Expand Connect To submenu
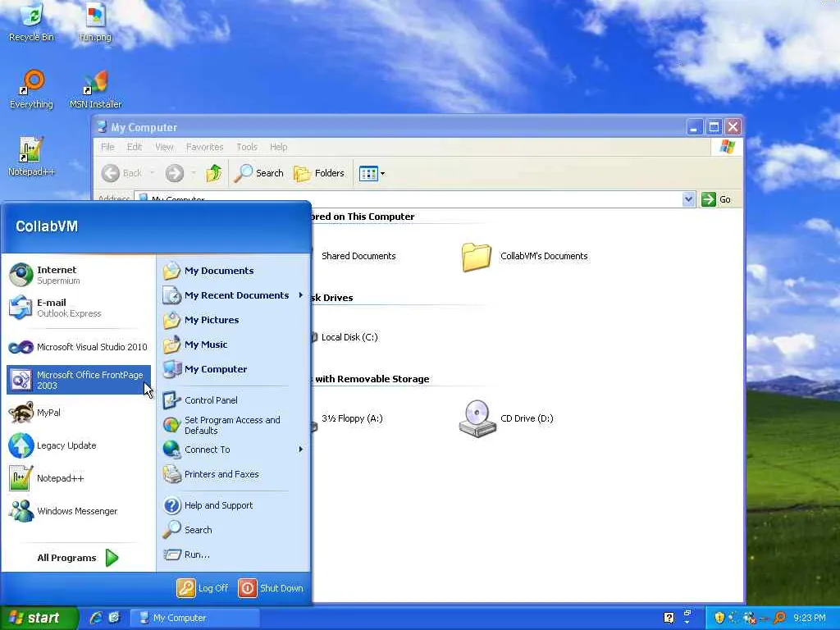840x630 pixels. (234, 450)
